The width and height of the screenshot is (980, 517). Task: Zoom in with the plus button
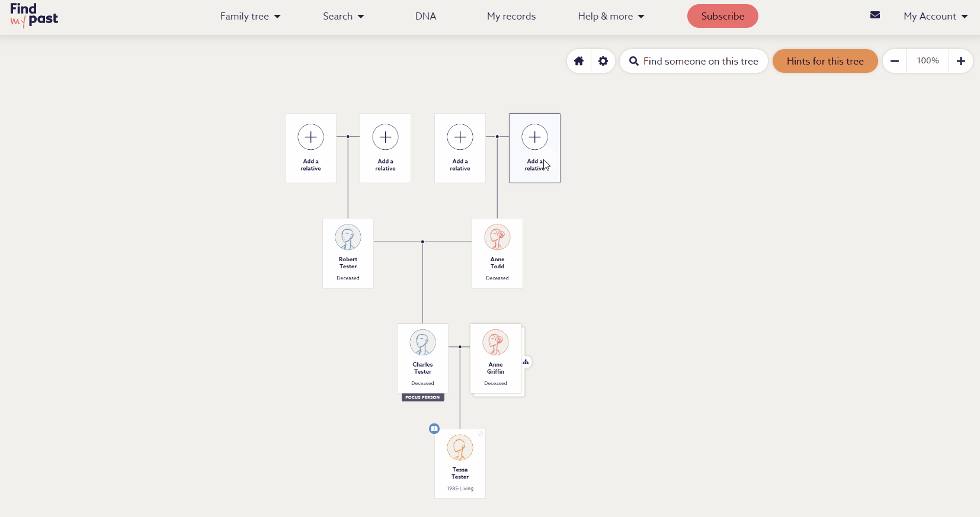tap(960, 61)
